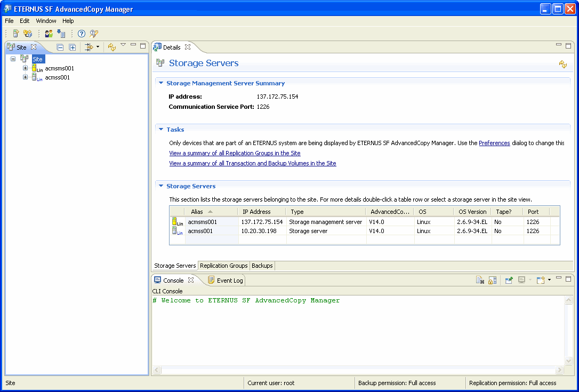Click the add storage server toolbar icon

click(x=16, y=34)
